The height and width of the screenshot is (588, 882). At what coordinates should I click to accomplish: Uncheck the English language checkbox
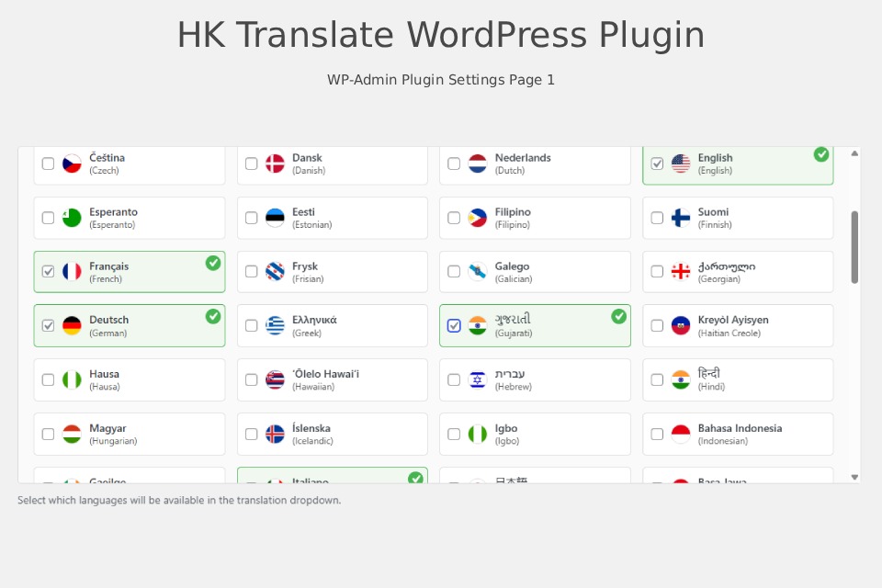657,164
